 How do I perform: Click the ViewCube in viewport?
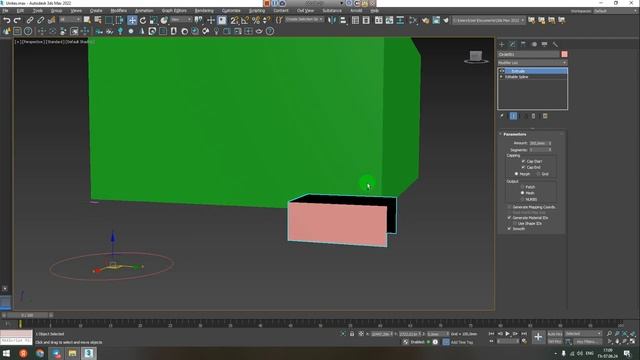point(476,56)
